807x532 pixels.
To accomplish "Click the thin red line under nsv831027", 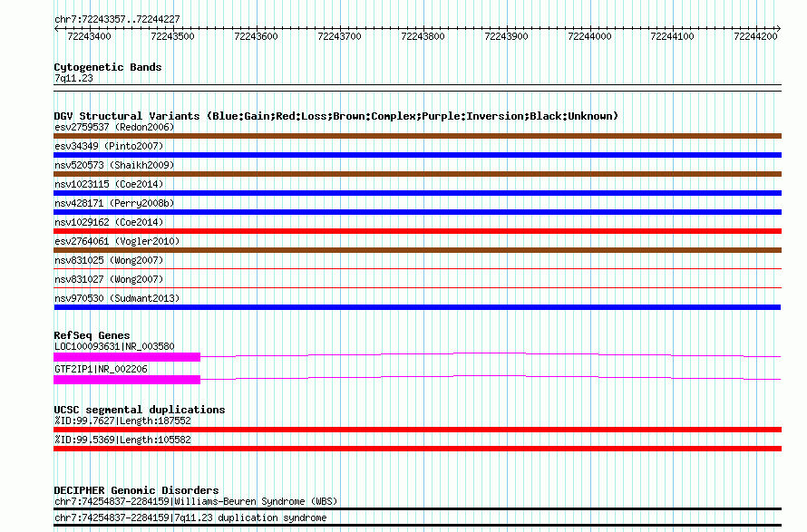I will [417, 287].
